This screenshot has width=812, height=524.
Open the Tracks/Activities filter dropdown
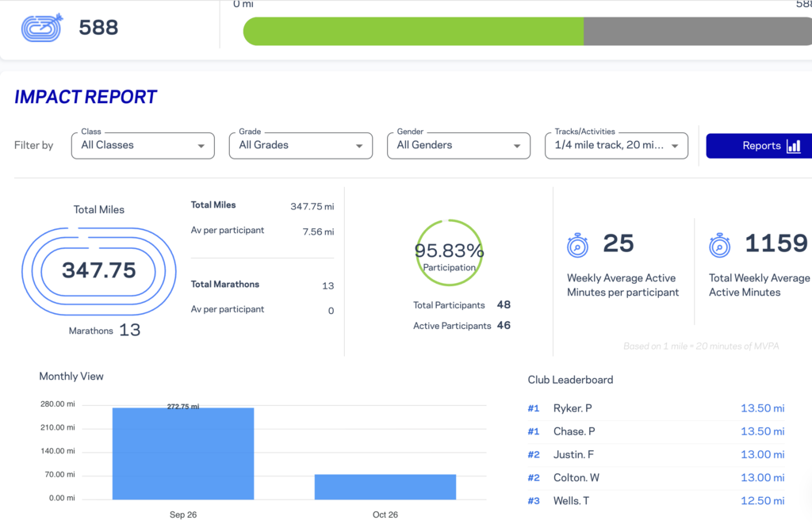616,146
